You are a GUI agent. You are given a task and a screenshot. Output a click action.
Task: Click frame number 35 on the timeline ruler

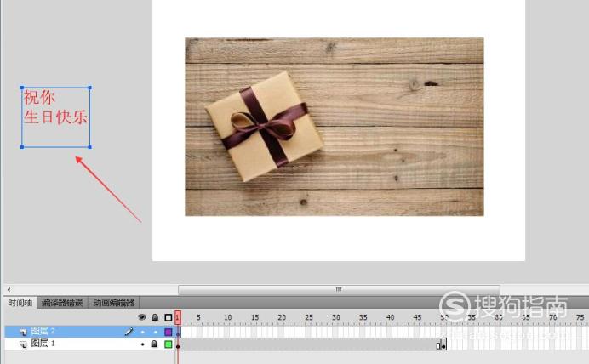point(363,317)
